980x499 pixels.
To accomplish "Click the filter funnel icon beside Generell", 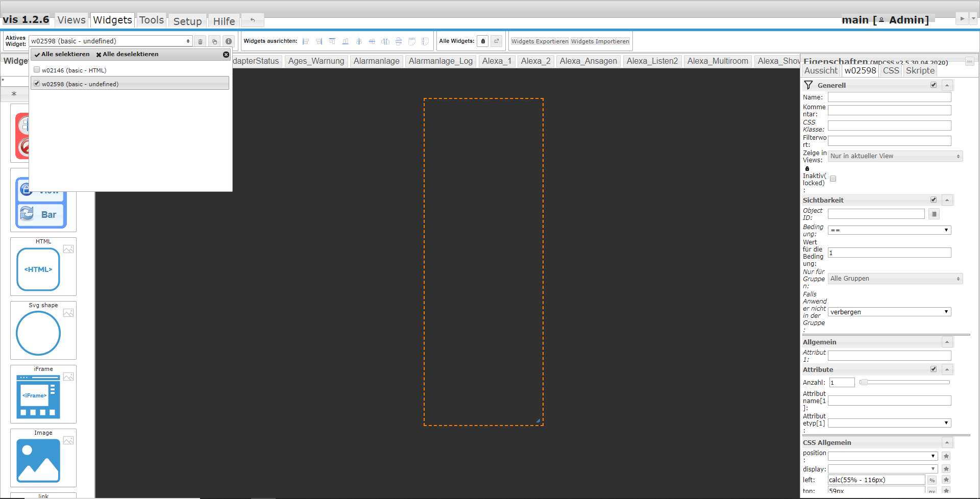I will coord(808,85).
